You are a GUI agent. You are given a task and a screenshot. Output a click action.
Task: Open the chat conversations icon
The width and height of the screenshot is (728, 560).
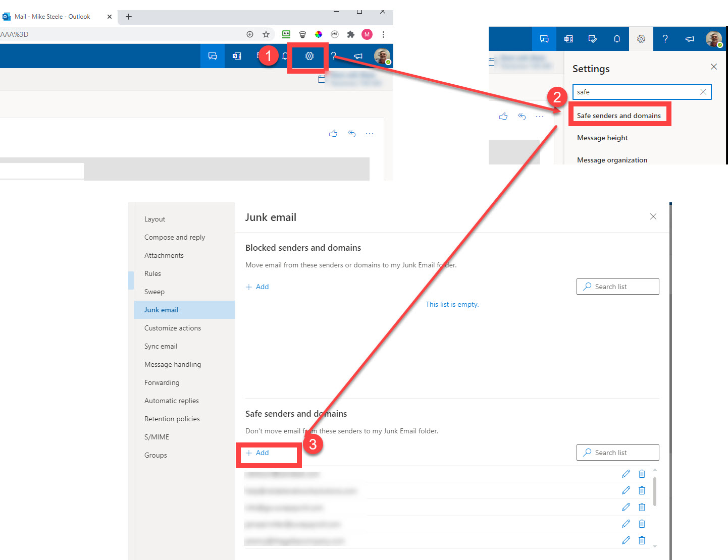pyautogui.click(x=544, y=39)
